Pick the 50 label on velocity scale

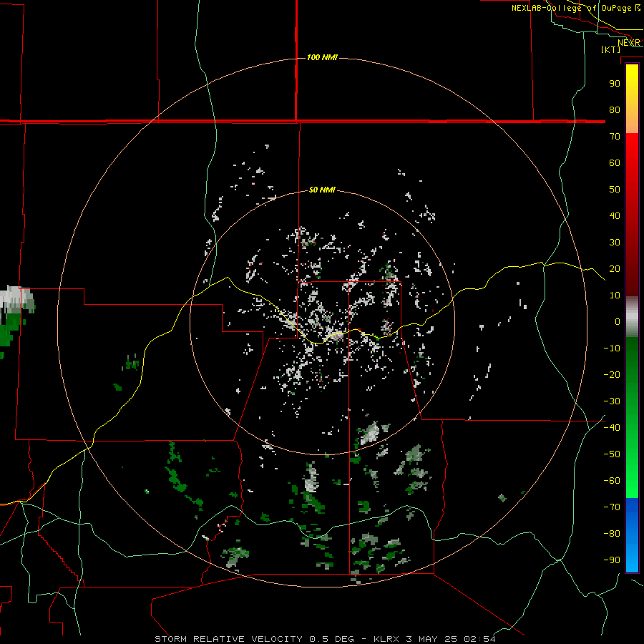tap(615, 190)
